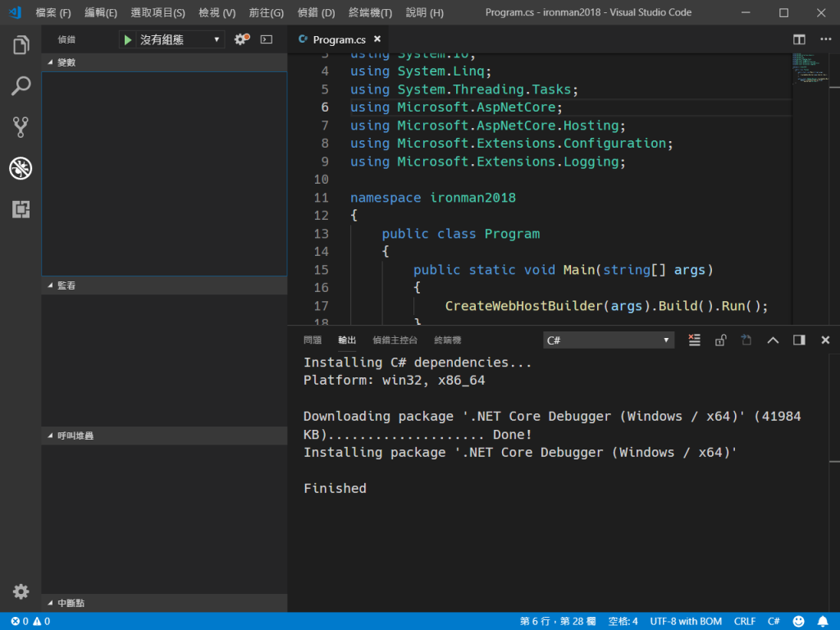The width and height of the screenshot is (840, 630).
Task: Click the 'Finished' output line
Action: click(x=335, y=488)
